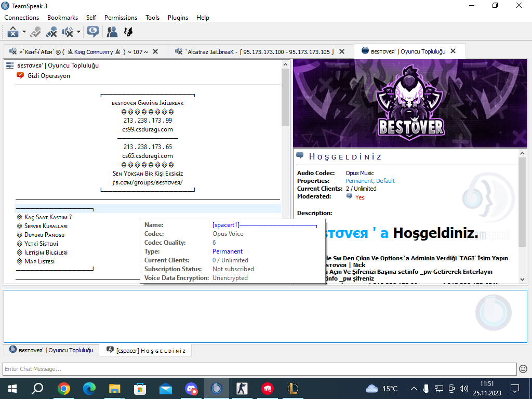Click the disconnect-from-server toolbar icon
Image resolution: width=532 pixels, height=399 pixels.
tap(51, 32)
